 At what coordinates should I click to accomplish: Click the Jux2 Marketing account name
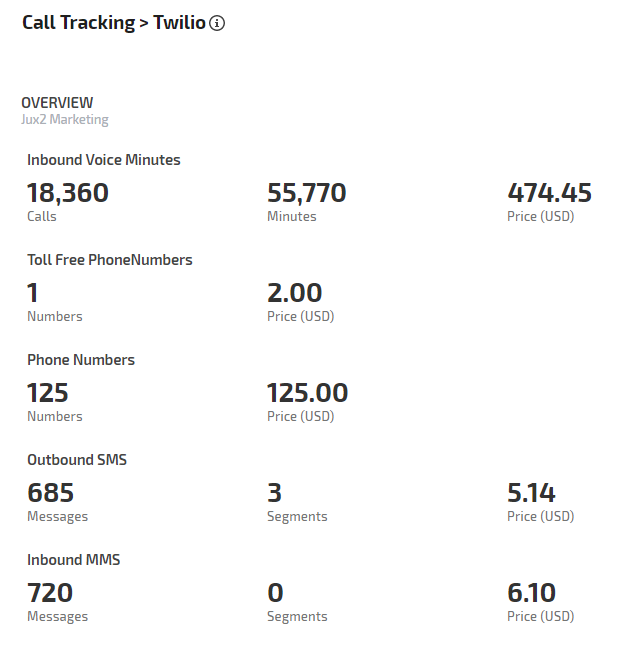pyautogui.click(x=65, y=120)
